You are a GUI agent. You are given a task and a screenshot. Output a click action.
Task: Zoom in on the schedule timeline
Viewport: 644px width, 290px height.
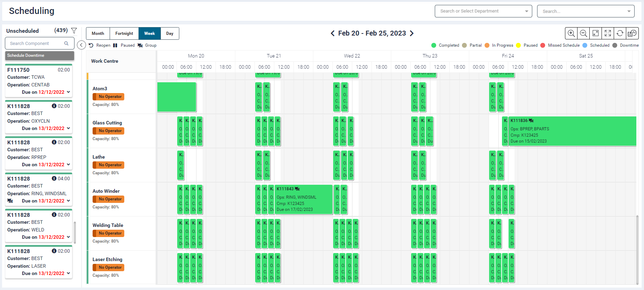click(x=571, y=33)
